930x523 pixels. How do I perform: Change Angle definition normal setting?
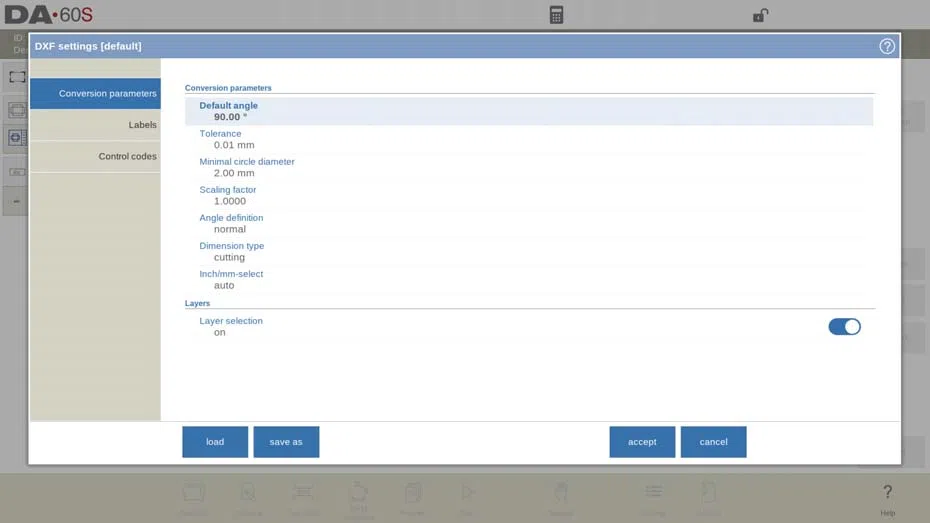[528, 224]
